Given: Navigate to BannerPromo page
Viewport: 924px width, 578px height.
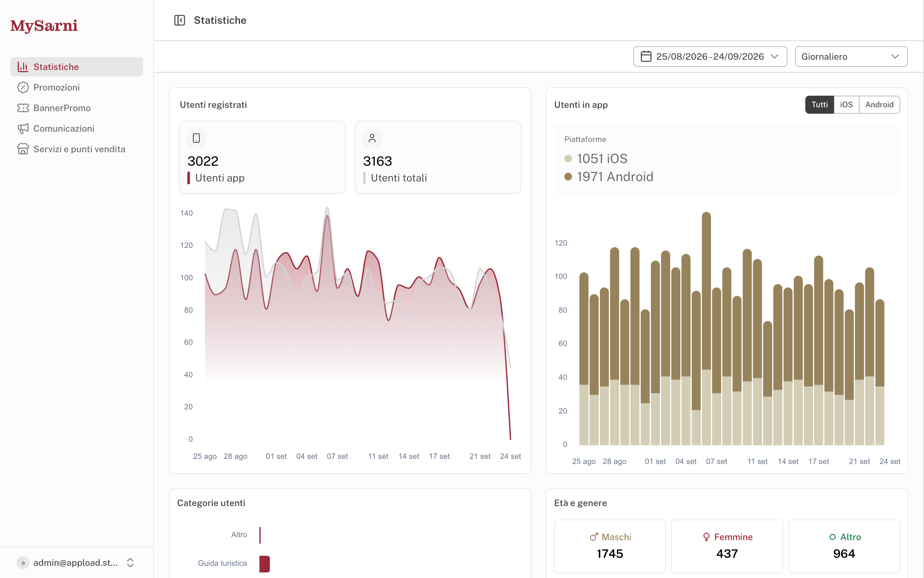Looking at the screenshot, I should click(x=77, y=108).
